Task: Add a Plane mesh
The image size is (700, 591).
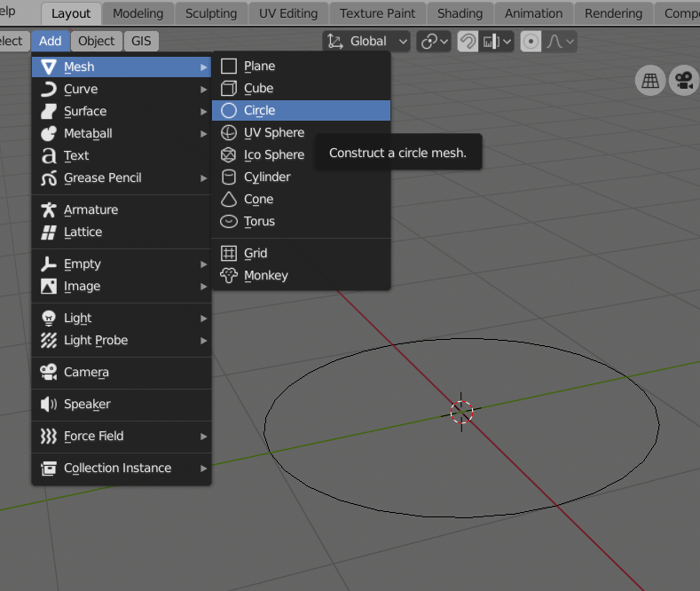Action: (301, 66)
